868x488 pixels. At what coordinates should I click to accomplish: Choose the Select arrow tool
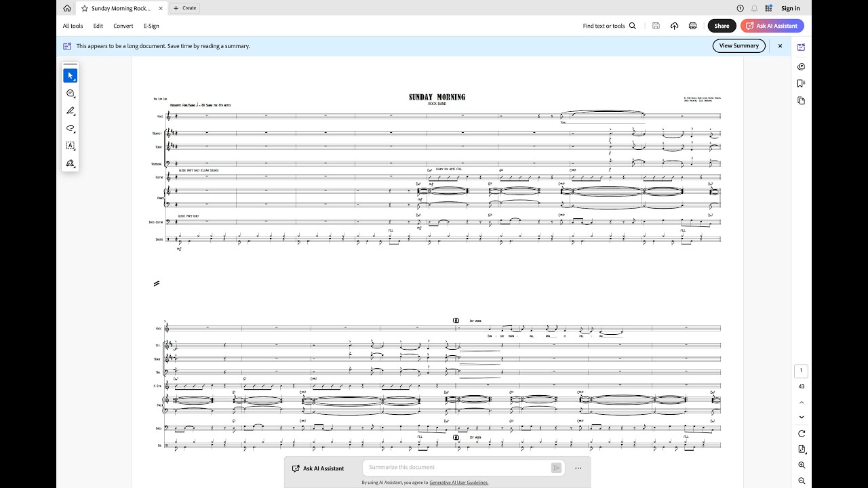point(71,76)
